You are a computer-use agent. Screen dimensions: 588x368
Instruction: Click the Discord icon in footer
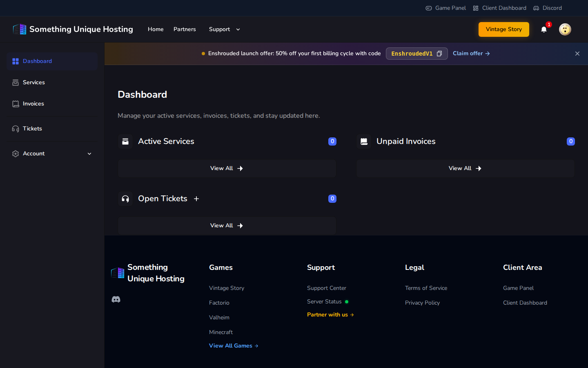pos(116,299)
